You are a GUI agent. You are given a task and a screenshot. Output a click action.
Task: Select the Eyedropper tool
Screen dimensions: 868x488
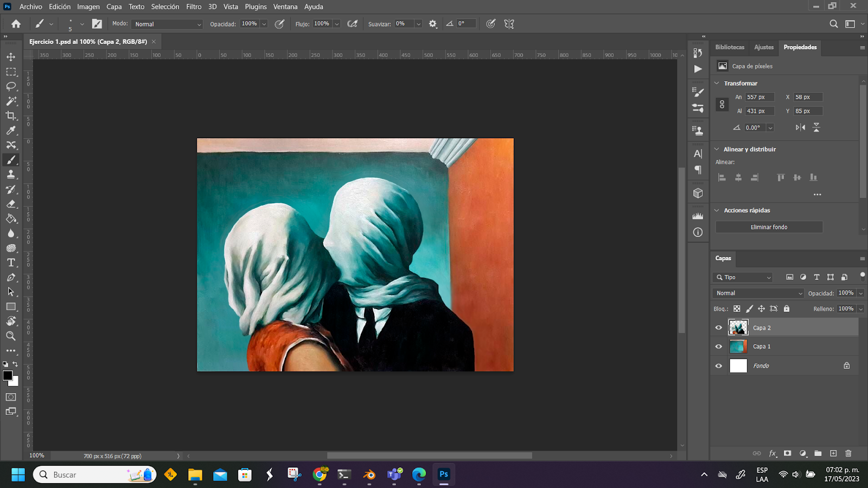(x=11, y=130)
